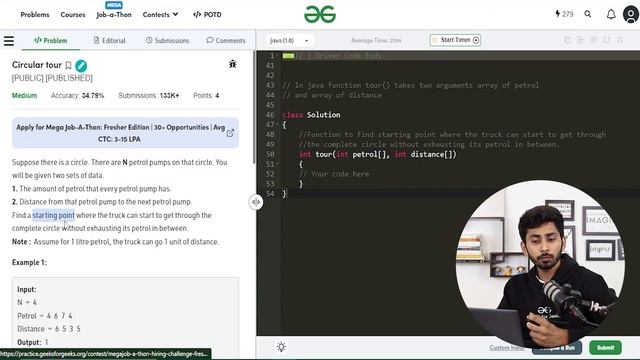Expand the Contests dropdown menu
The image size is (640, 360).
[160, 15]
